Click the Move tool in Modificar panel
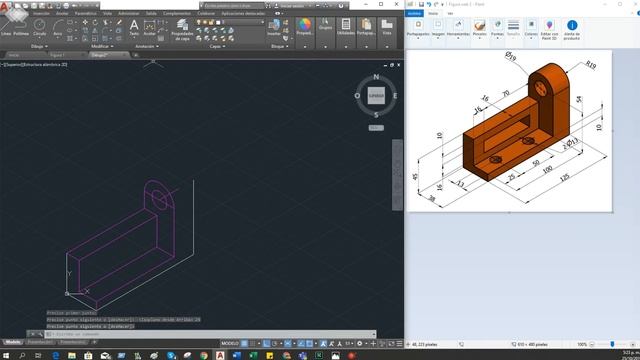 (85, 22)
